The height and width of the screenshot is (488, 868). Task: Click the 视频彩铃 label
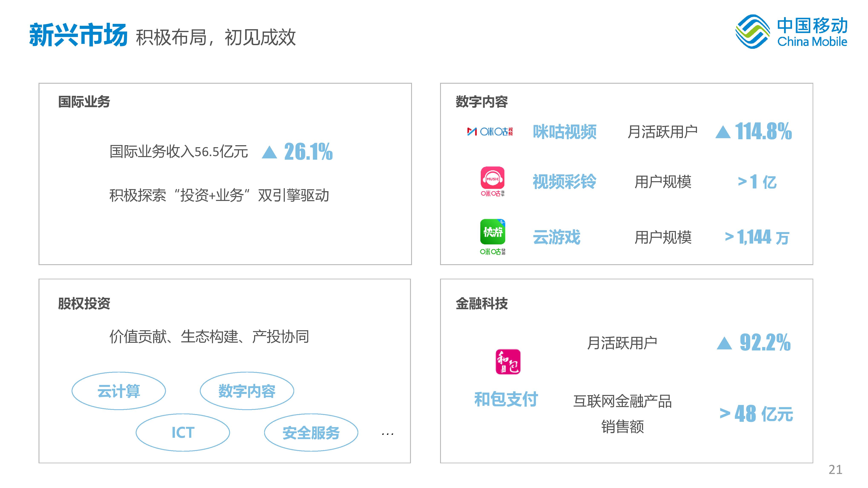coord(564,182)
